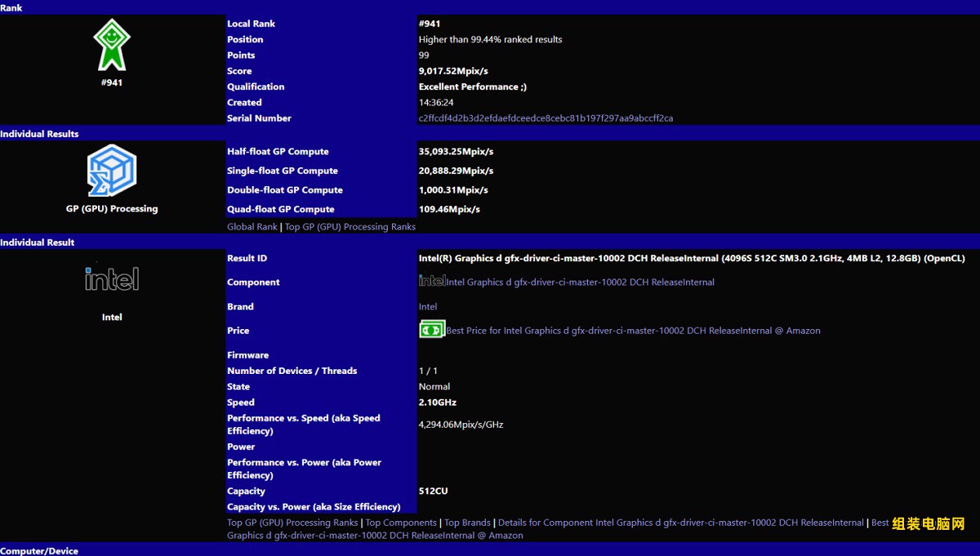This screenshot has width=980, height=556.
Task: Click the #941 caption under the ribbon
Action: pos(112,82)
